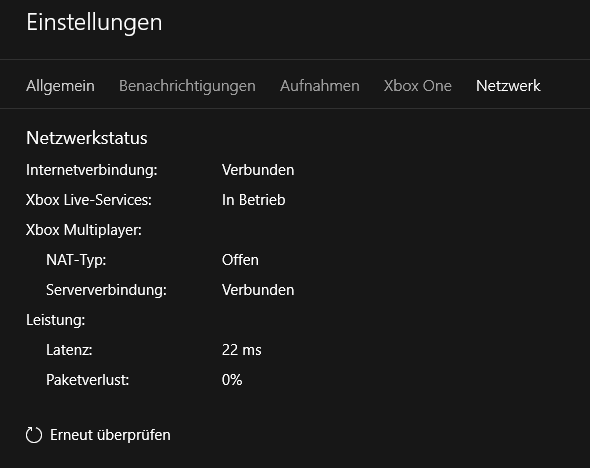This screenshot has height=468, width=590.
Task: Click the Internetverbindung label
Action: coord(91,170)
